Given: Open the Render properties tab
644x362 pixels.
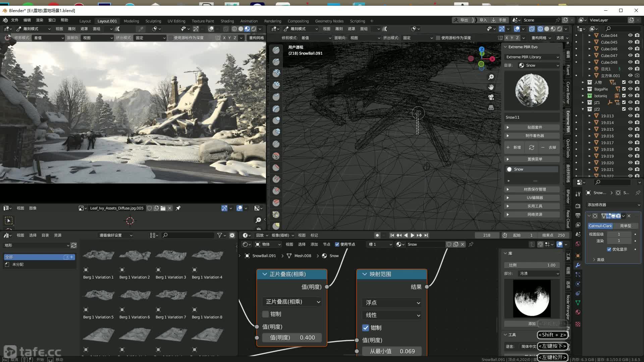Looking at the screenshot, I should pyautogui.click(x=578, y=206).
